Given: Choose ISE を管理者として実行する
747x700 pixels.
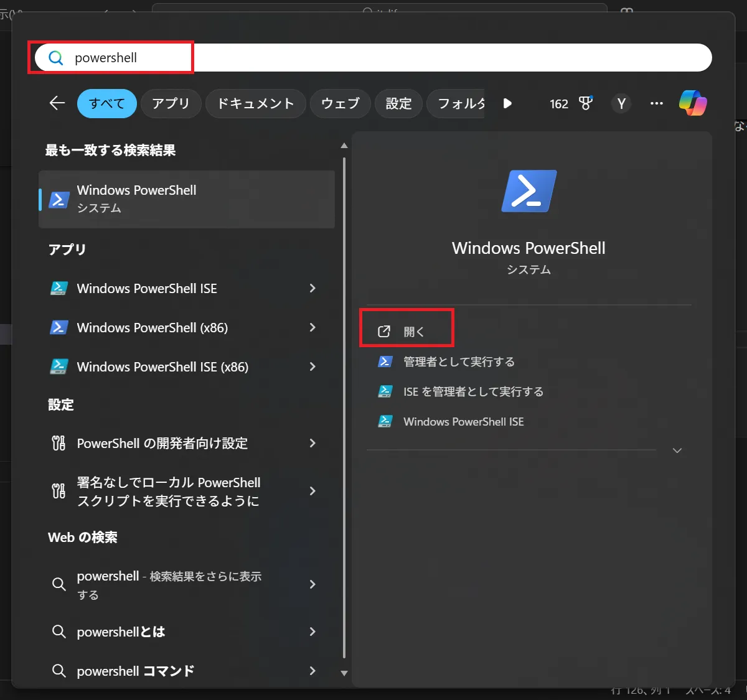Looking at the screenshot, I should point(473,391).
